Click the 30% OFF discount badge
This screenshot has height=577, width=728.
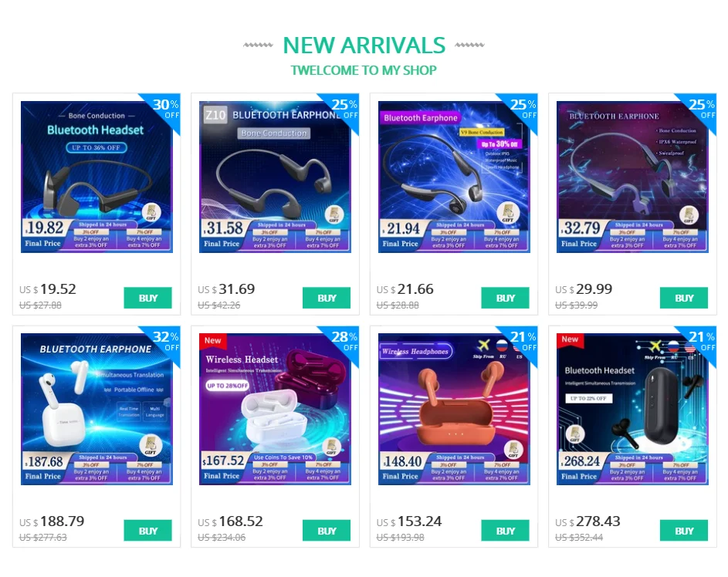click(165, 109)
